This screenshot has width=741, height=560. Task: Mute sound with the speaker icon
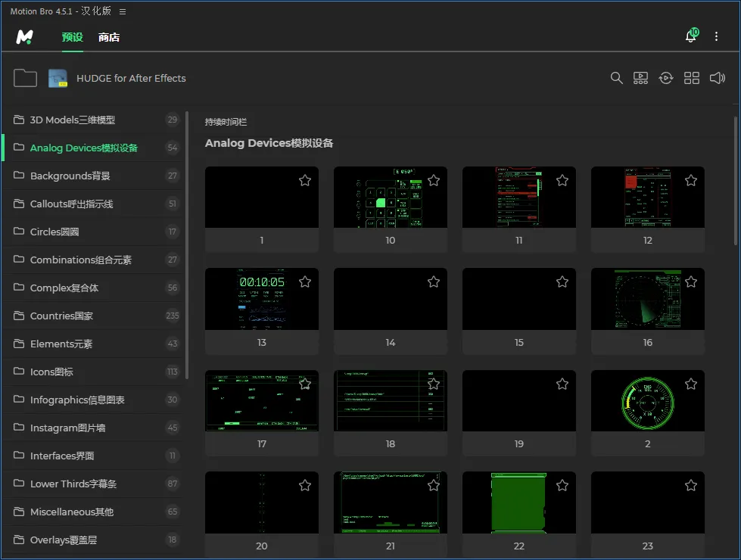click(x=717, y=78)
